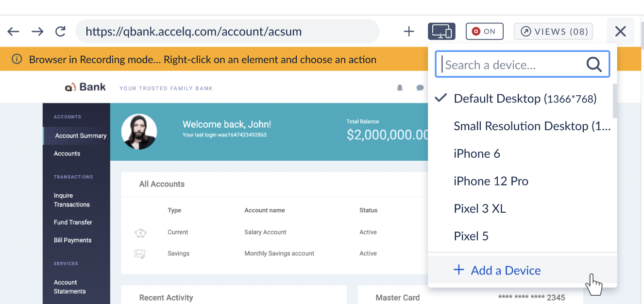Click Add a Device link
Image resolution: width=644 pixels, height=304 pixels.
(x=497, y=270)
